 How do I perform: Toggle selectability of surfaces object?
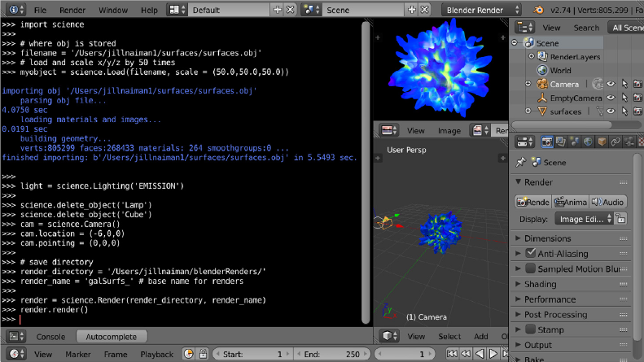click(624, 111)
